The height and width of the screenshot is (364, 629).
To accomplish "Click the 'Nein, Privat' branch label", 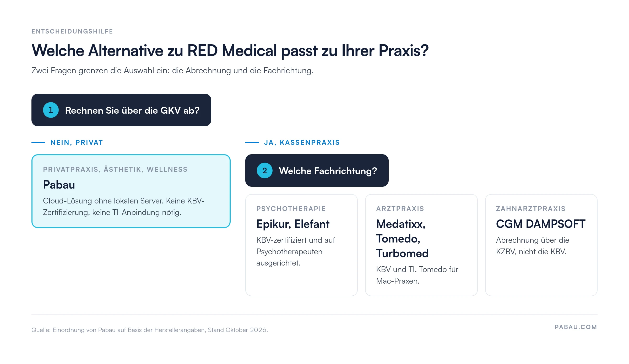I will (77, 142).
